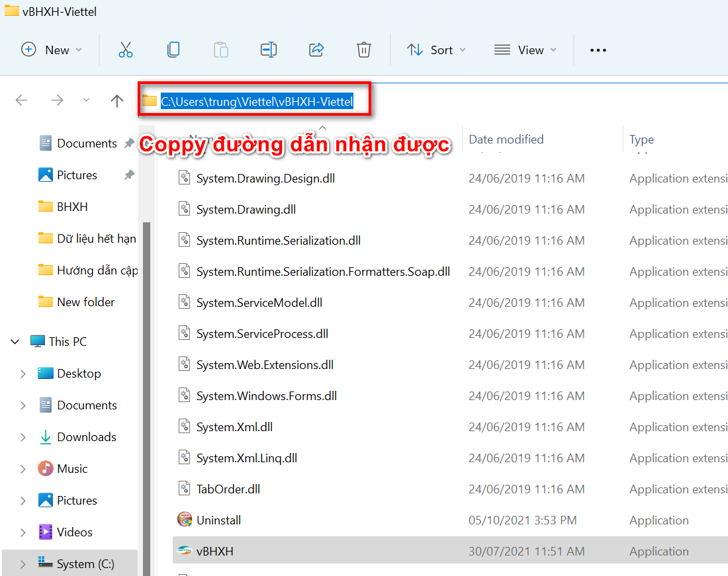
Task: Open the View dropdown
Action: [x=525, y=50]
